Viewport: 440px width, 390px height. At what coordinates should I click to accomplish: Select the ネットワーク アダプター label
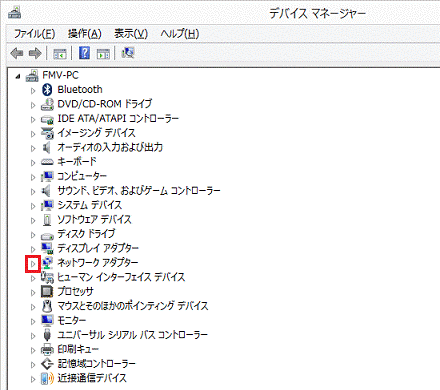coord(98,263)
